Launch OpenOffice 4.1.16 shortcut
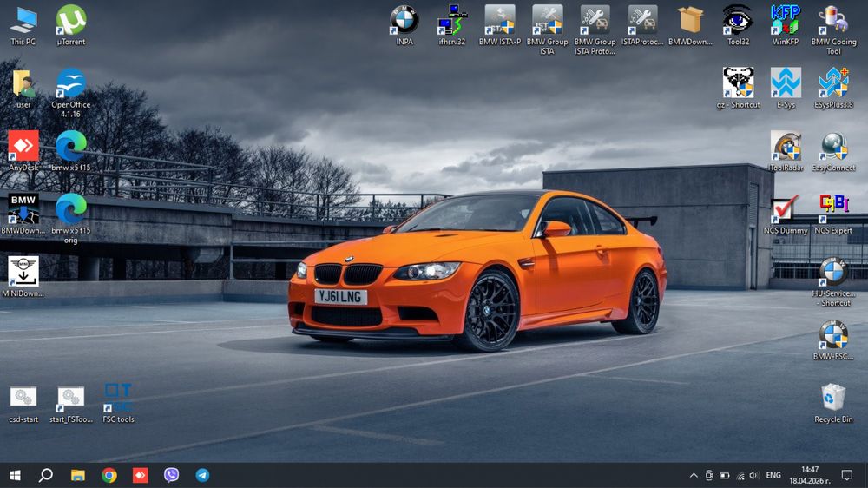 pyautogui.click(x=71, y=93)
